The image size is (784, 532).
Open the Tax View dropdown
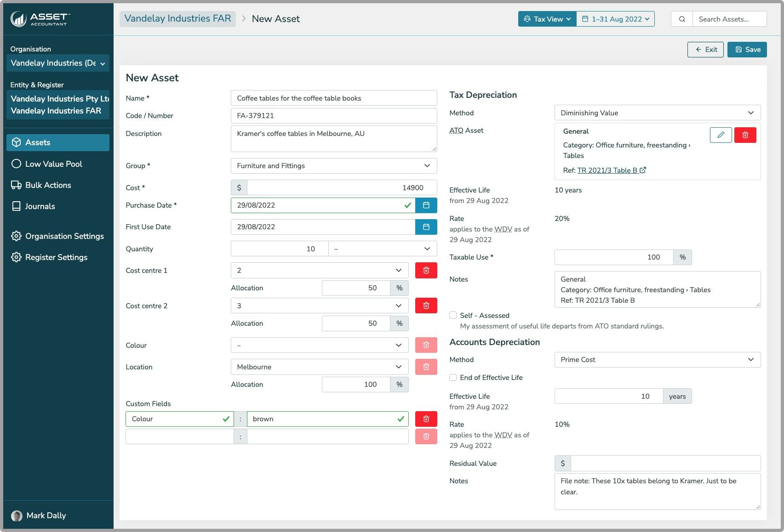point(547,19)
